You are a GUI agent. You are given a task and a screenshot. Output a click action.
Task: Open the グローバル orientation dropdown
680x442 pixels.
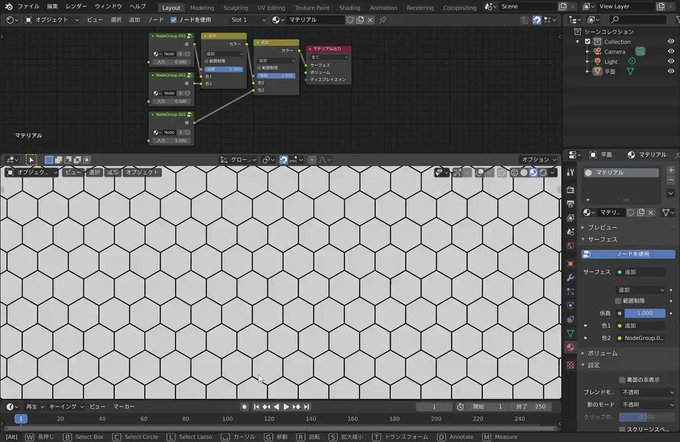coord(239,160)
